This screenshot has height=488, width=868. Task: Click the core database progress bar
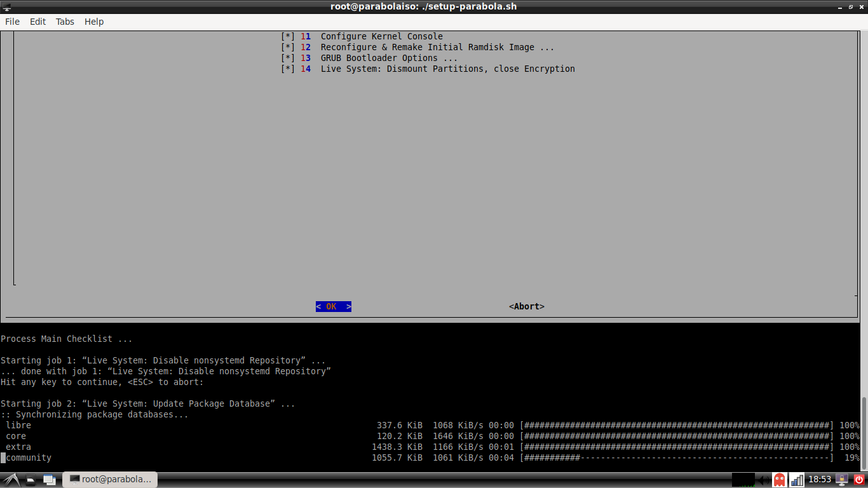tap(677, 436)
